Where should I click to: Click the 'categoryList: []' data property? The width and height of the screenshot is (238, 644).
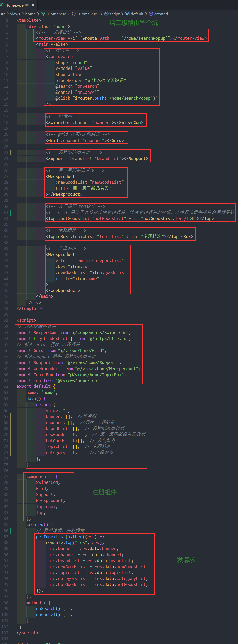click(x=65, y=452)
